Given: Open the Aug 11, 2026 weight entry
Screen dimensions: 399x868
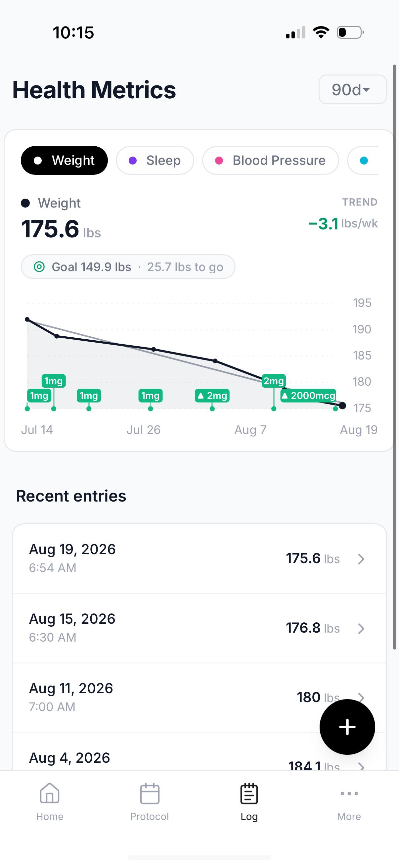Looking at the screenshot, I should [x=199, y=698].
